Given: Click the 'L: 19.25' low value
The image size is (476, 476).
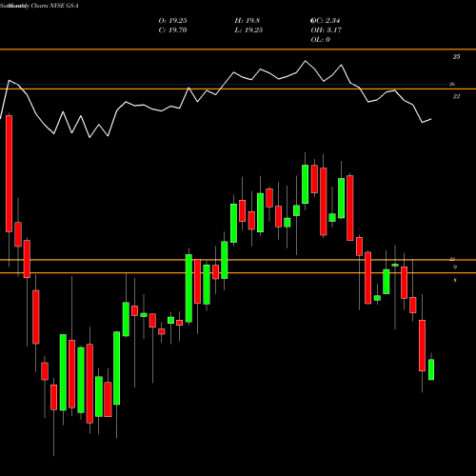Looking at the screenshot, I should coord(248,30).
